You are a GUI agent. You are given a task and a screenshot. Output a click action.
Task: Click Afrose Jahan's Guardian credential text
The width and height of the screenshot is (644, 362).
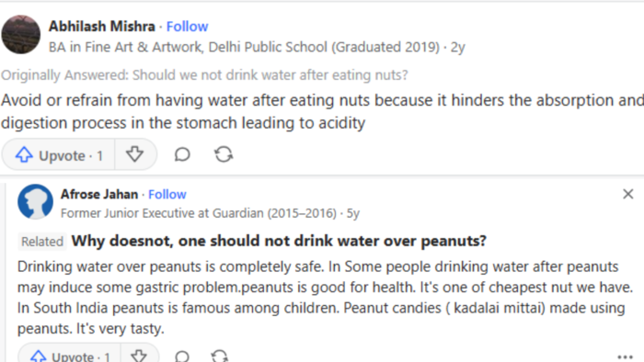[199, 213]
